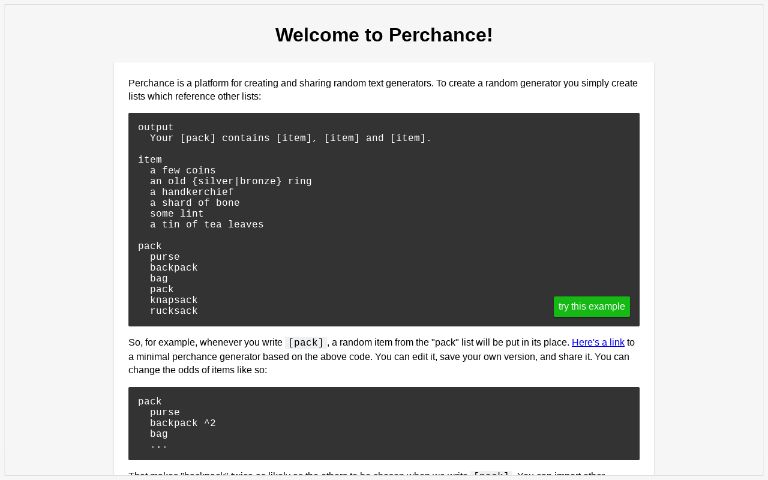This screenshot has height=480, width=768.
Task: Click the "backpack ^2" line in second block
Action: [x=182, y=423]
